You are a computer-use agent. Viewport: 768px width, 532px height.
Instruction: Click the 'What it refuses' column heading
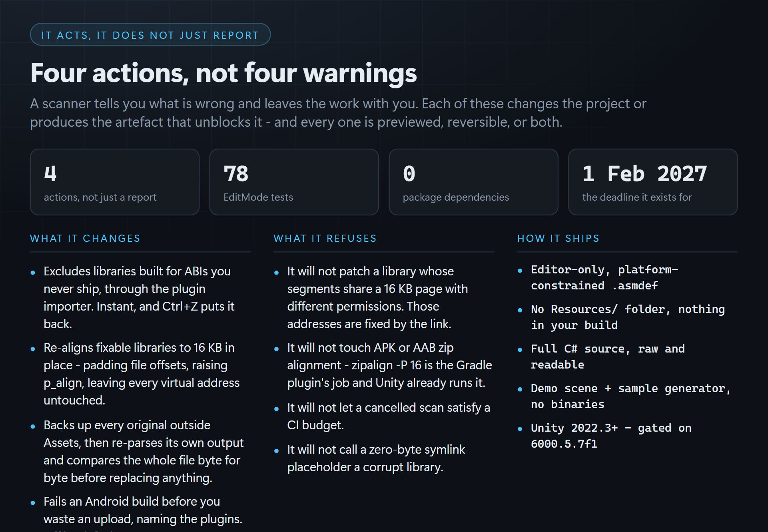[x=325, y=239]
